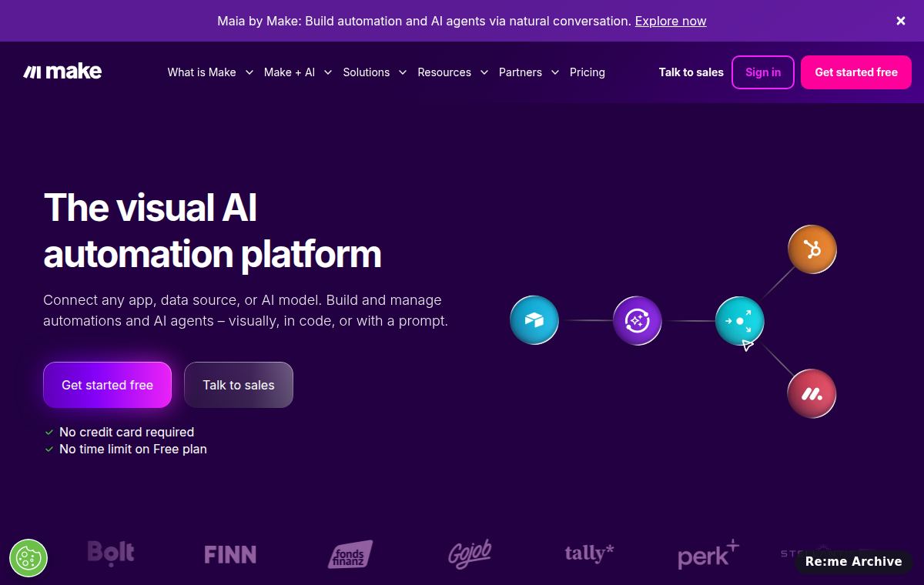Click the FINN customer logo
The height and width of the screenshot is (585, 924).
tap(230, 554)
